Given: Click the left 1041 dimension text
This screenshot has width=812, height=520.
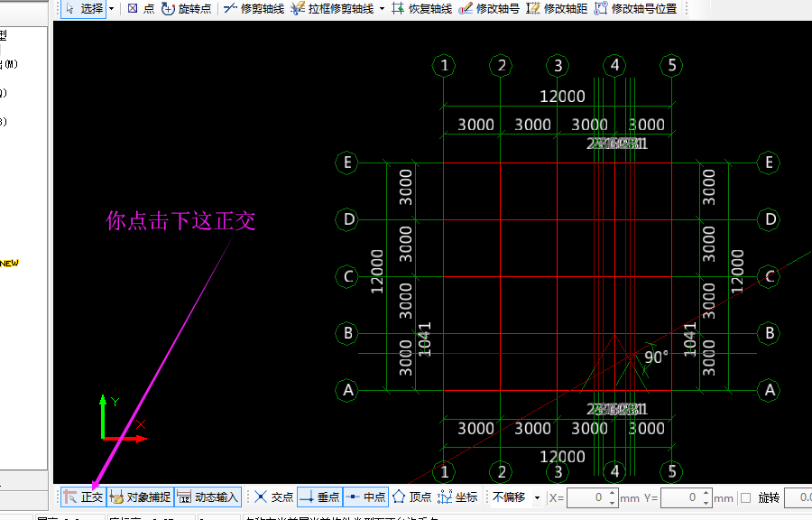Looking at the screenshot, I should pos(425,339).
